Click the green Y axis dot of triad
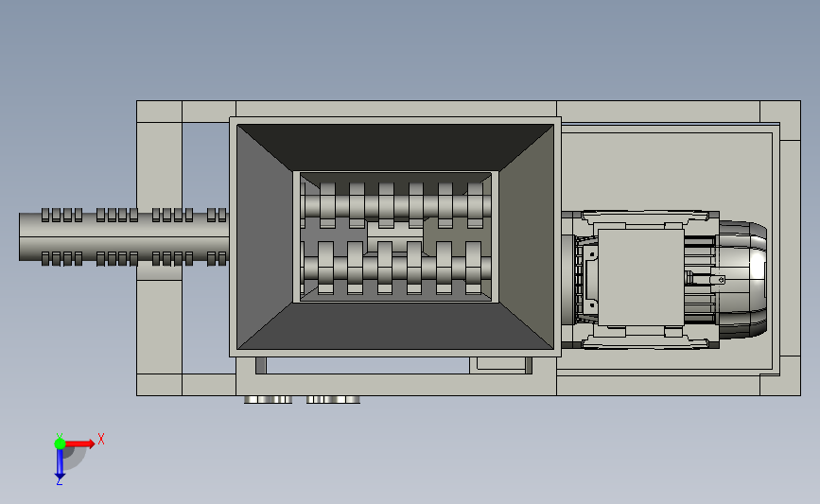This screenshot has width=820, height=504. (60, 443)
